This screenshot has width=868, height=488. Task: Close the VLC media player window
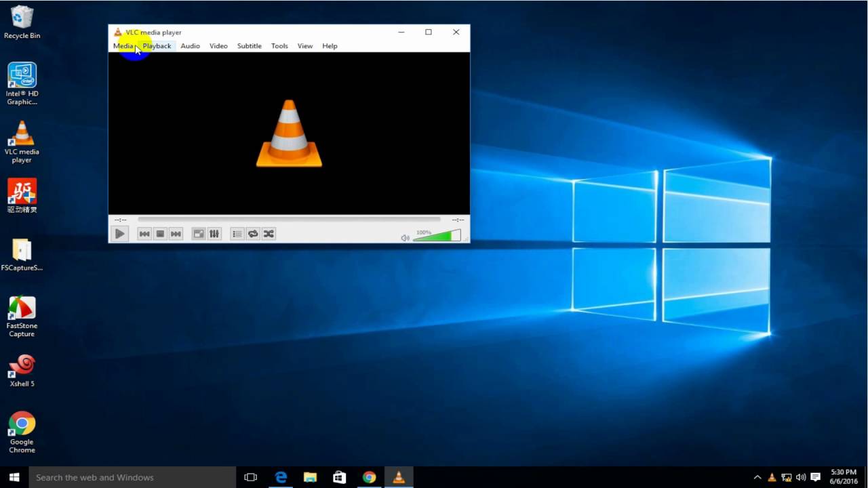456,32
